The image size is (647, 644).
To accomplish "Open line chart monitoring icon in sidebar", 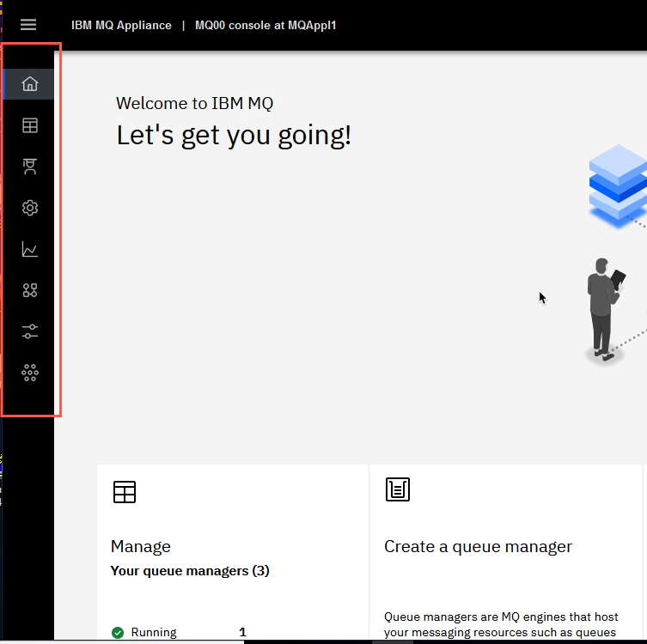I will (30, 249).
